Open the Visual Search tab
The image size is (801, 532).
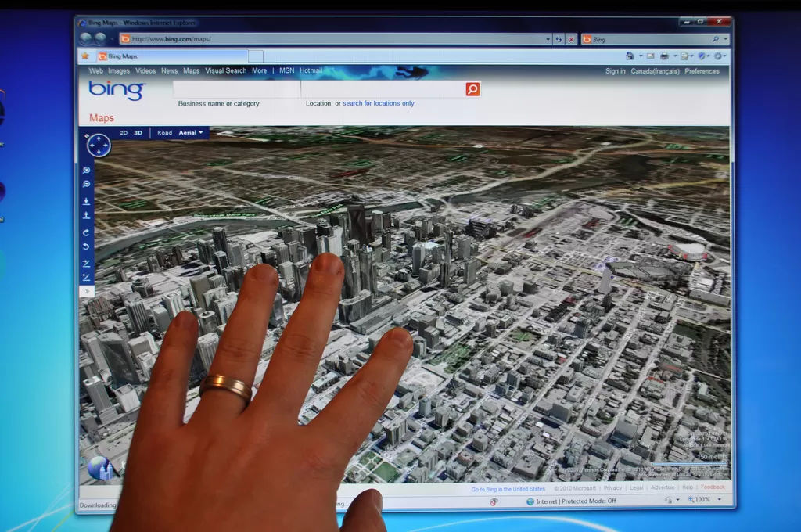coord(225,71)
